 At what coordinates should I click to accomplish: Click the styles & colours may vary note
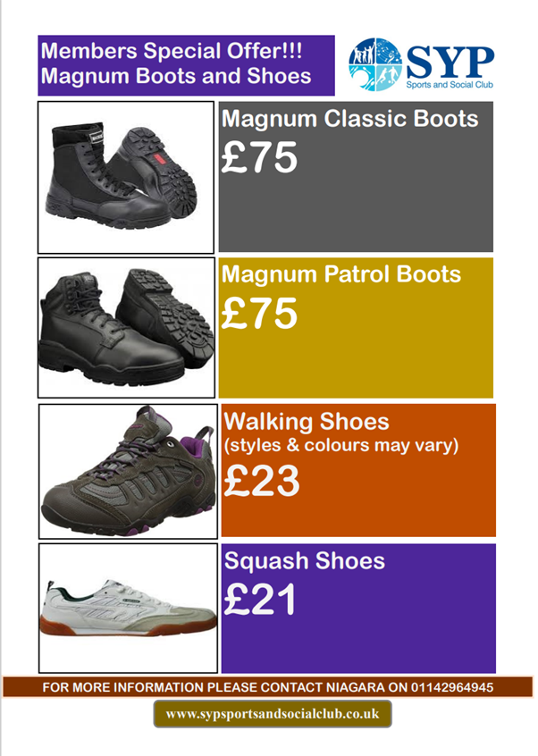(x=340, y=444)
